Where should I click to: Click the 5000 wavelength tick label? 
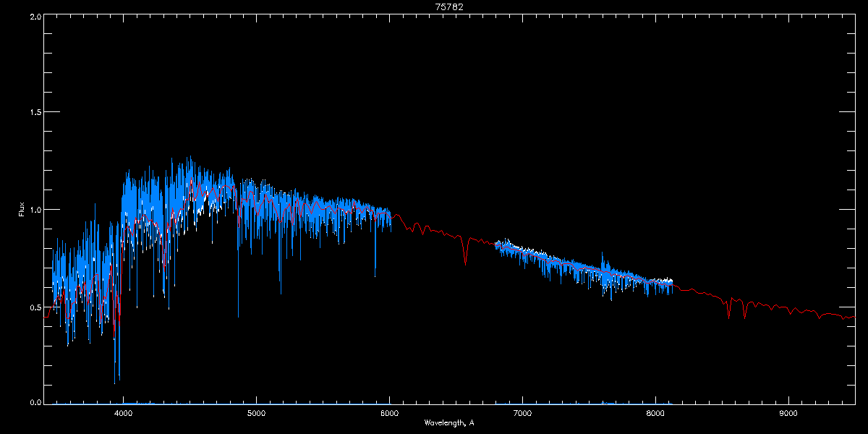coord(256,414)
